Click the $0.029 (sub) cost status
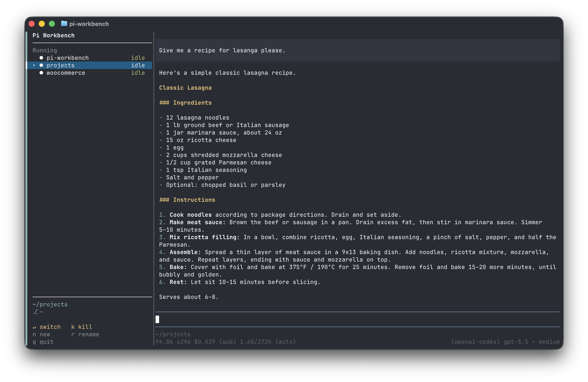This screenshot has width=588, height=382. coord(215,342)
